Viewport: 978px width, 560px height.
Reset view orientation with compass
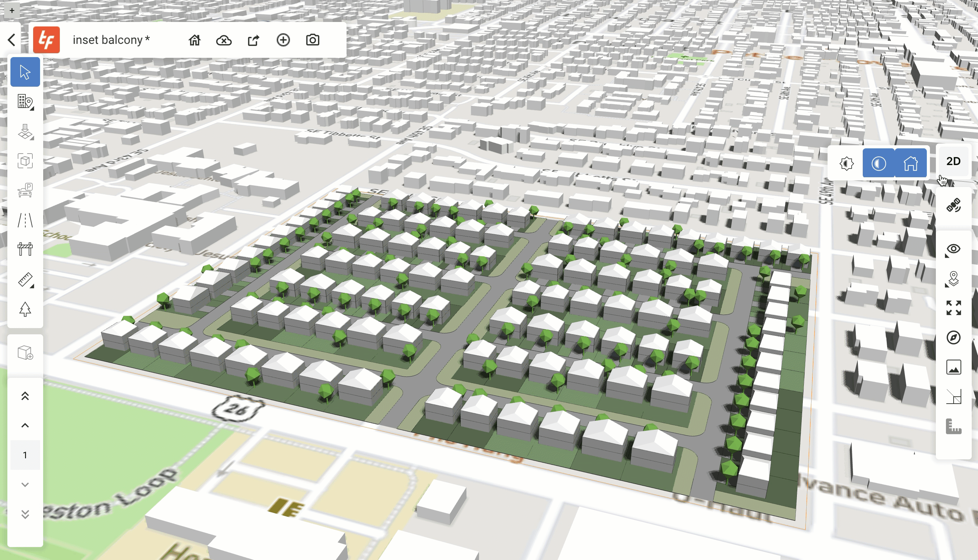(953, 337)
